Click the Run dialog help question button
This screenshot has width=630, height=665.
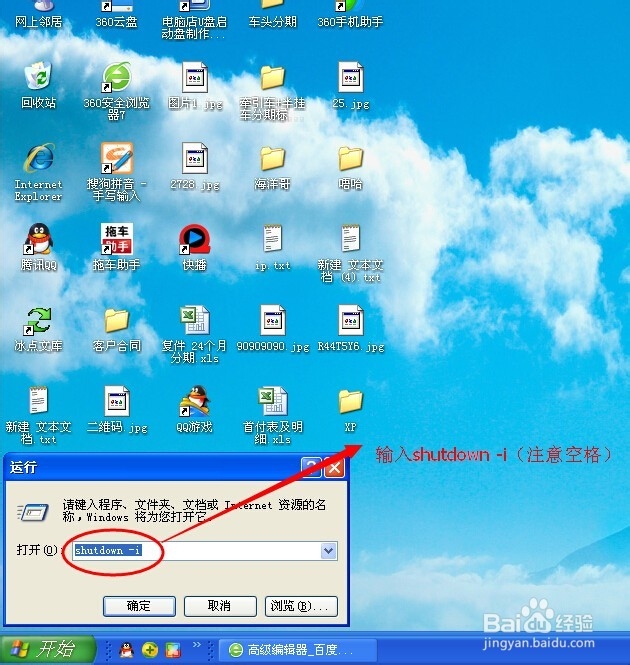click(x=312, y=467)
